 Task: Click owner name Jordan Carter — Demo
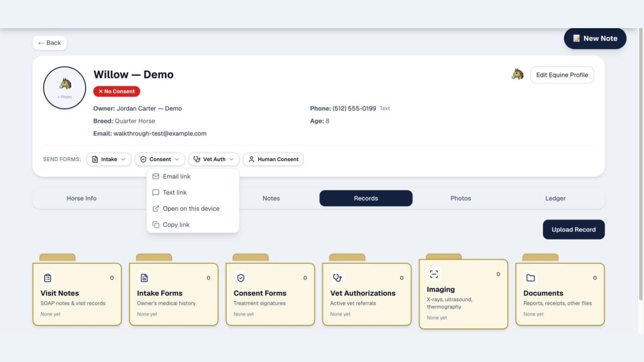pyautogui.click(x=149, y=109)
